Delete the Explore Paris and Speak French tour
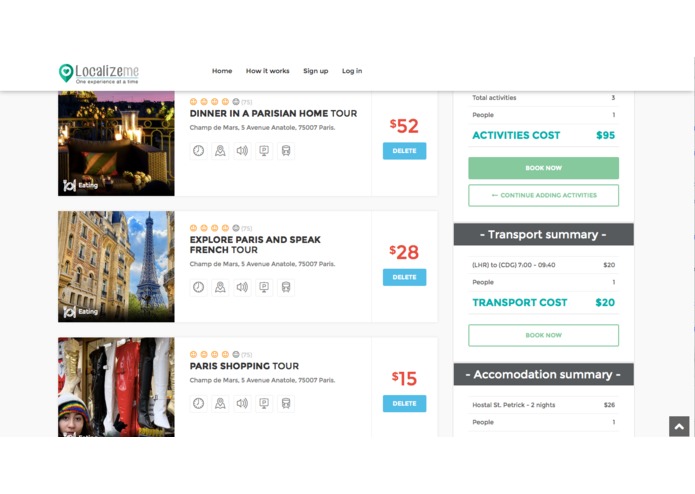 404,277
